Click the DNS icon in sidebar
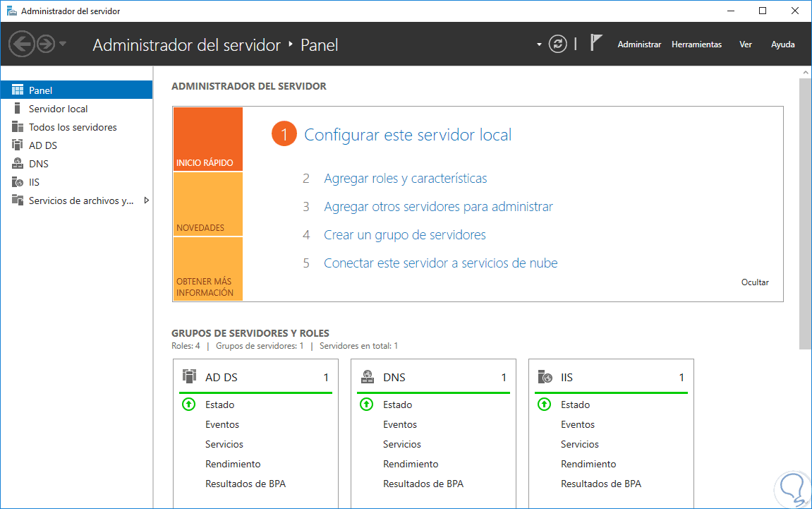812x509 pixels. click(18, 164)
